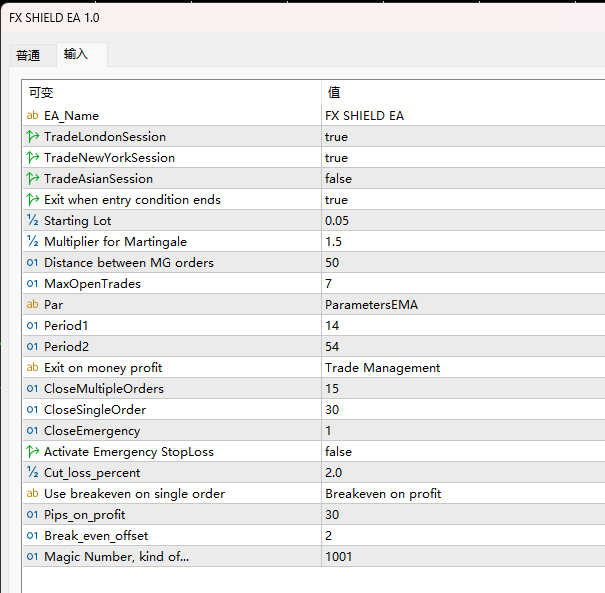Viewport: 605px width, 593px height.
Task: Click the boolean icon beside TradeAsianSession
Action: coord(32,178)
